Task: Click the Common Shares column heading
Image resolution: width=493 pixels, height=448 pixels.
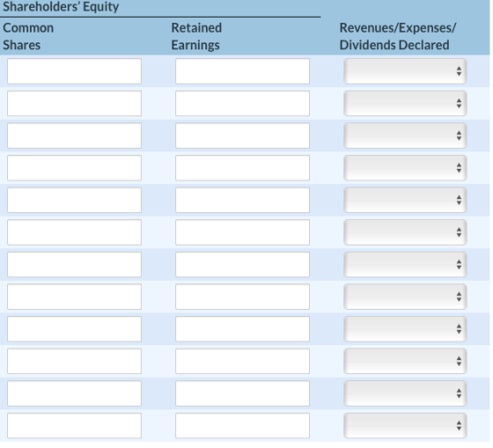Action: click(x=28, y=36)
